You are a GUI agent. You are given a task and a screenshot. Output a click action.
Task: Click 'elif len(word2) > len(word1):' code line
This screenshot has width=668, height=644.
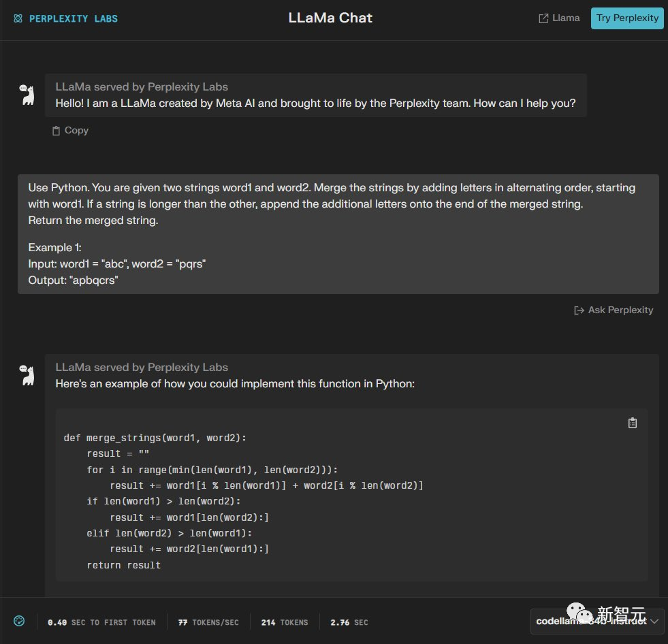(169, 533)
